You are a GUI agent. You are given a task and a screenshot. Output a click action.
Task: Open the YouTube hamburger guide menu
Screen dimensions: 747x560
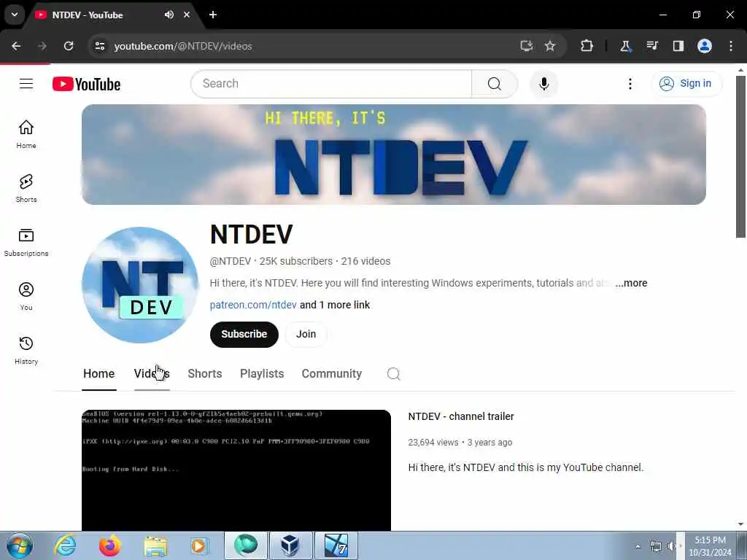point(26,84)
